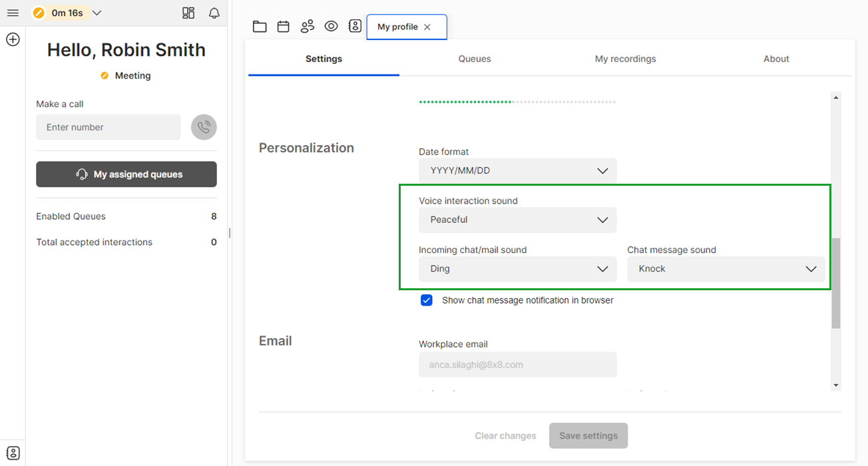Click the orange status indicator icon
This screenshot has width=868, height=466.
click(39, 13)
